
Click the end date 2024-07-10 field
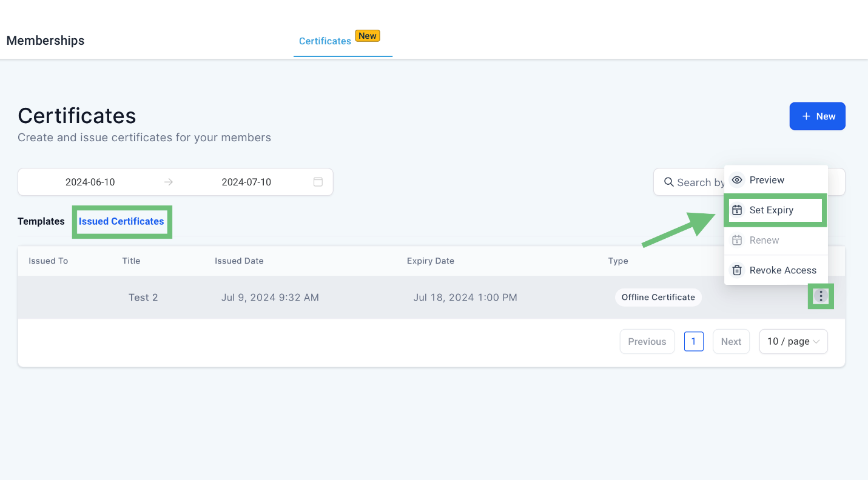coord(246,182)
